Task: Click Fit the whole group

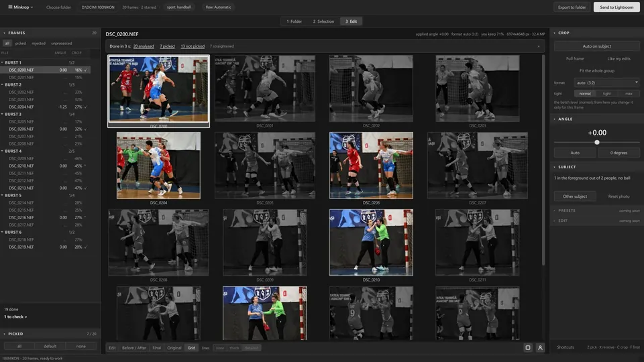Action: (597, 70)
